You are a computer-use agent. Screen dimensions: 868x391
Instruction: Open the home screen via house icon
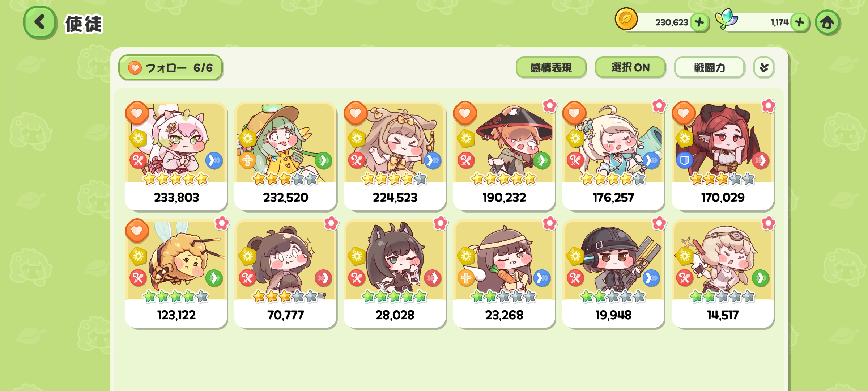[827, 22]
